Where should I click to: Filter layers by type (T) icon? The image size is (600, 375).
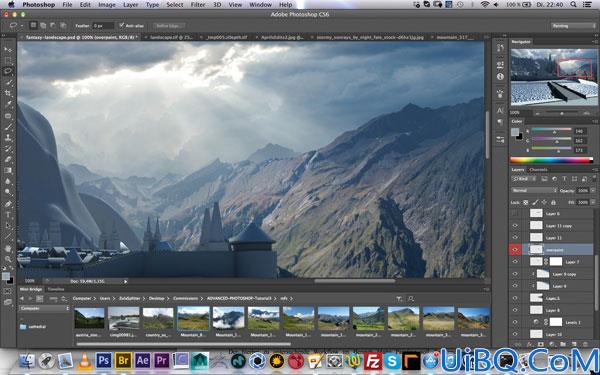[564, 179]
